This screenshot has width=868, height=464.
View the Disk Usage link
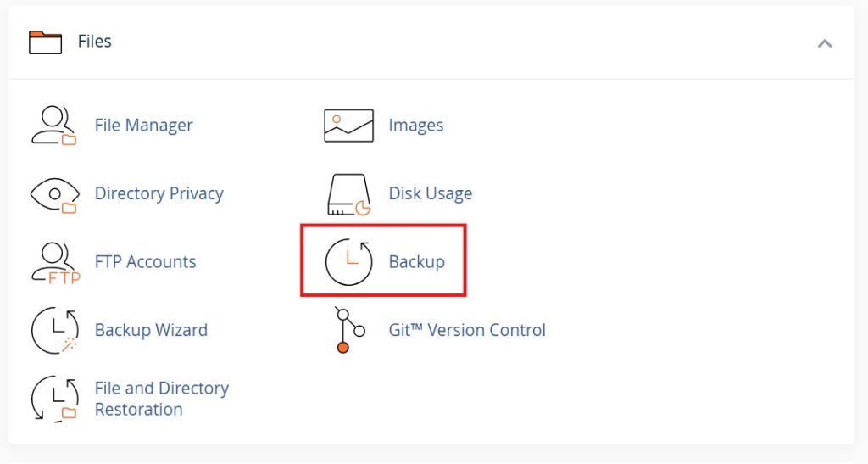[430, 194]
